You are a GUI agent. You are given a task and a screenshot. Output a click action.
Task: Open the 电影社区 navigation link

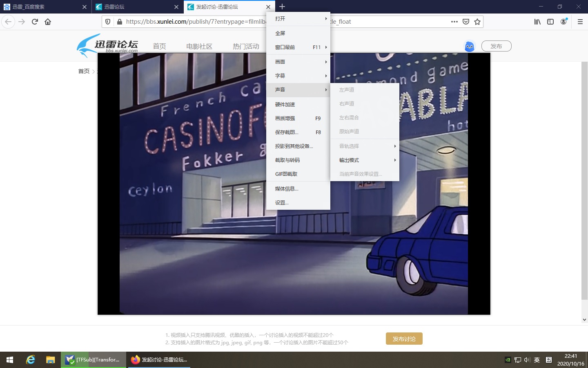point(199,47)
